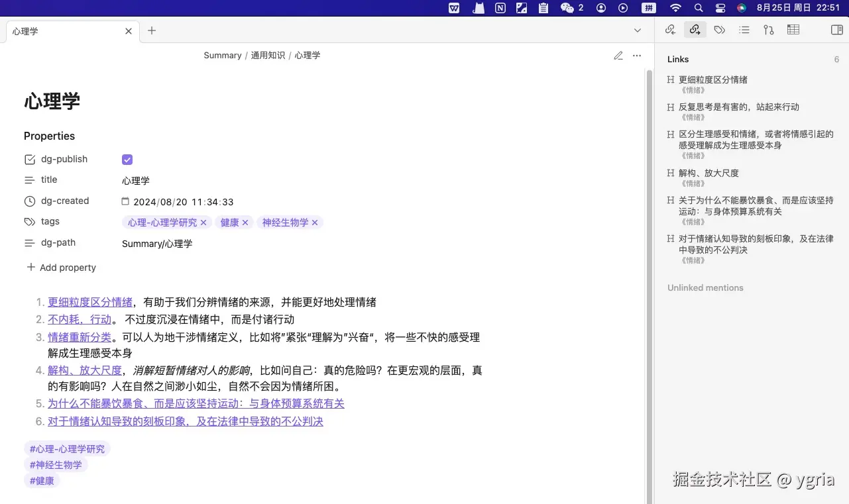Open Siri from the menu bar
Viewport: 849px width, 504px height.
pos(742,8)
